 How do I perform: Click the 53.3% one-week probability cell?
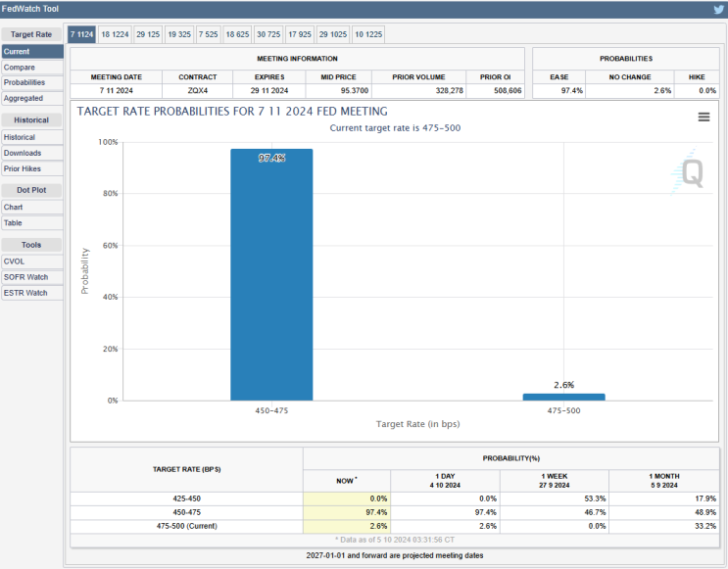pyautogui.click(x=555, y=498)
